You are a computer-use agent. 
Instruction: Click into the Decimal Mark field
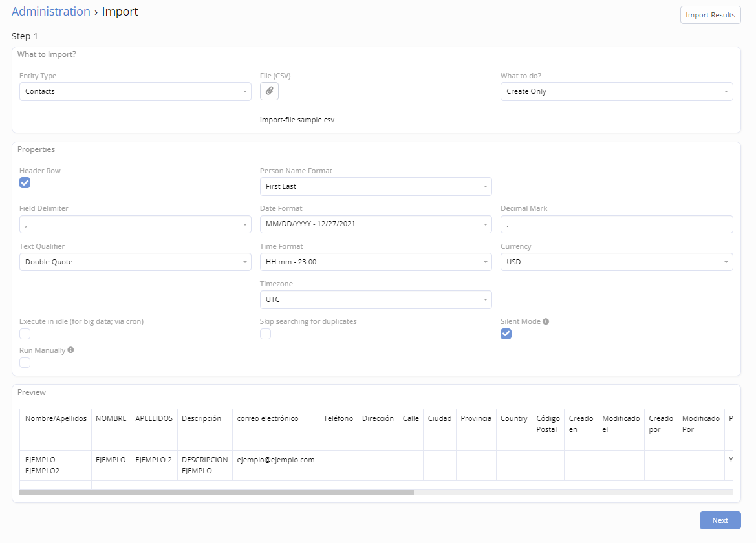pyautogui.click(x=616, y=224)
